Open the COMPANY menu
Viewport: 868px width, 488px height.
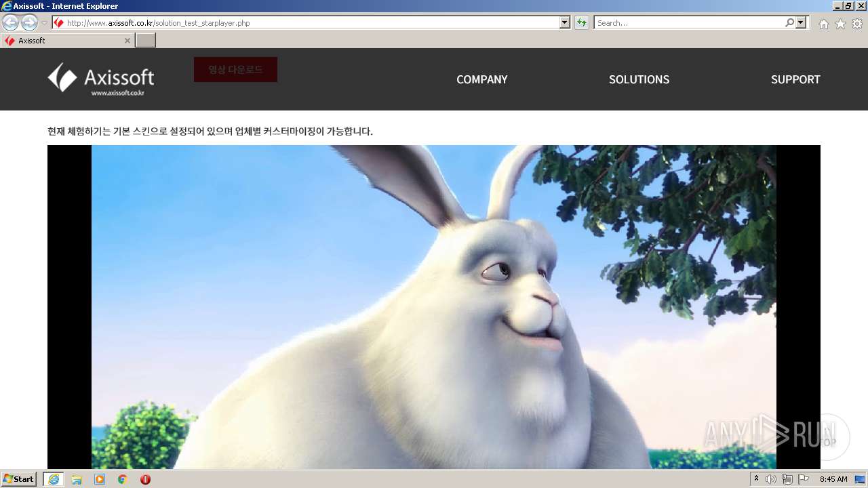pos(481,79)
